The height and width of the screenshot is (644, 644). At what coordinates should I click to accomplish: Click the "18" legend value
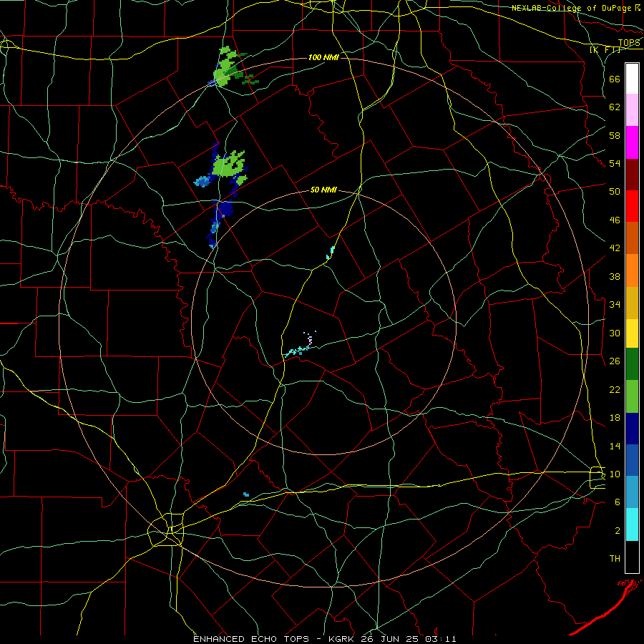tap(615, 418)
